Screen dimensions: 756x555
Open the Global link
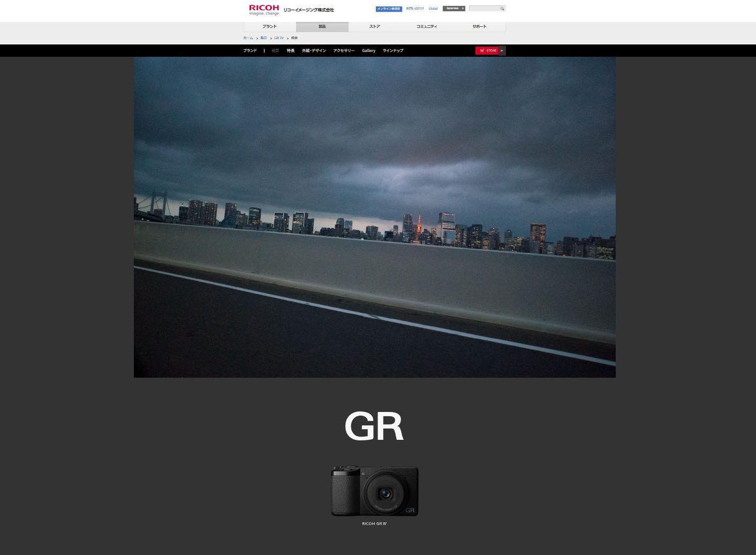(x=433, y=9)
